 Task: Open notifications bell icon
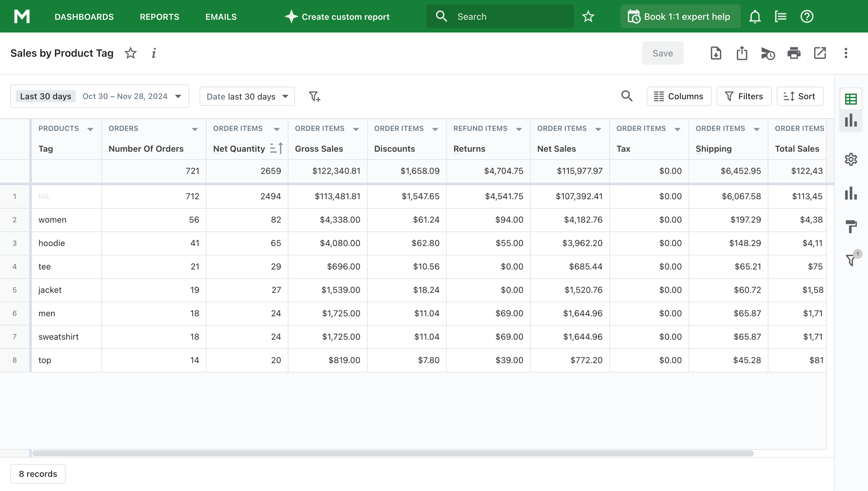click(754, 17)
